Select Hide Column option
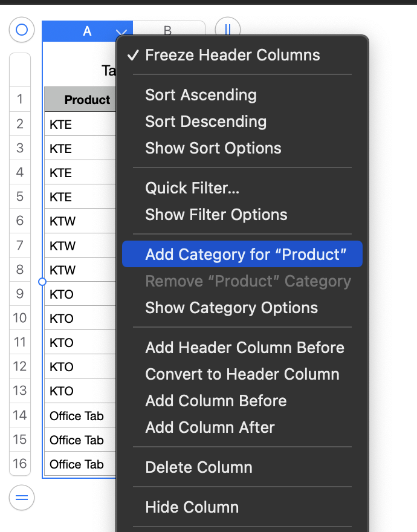 pos(192,507)
